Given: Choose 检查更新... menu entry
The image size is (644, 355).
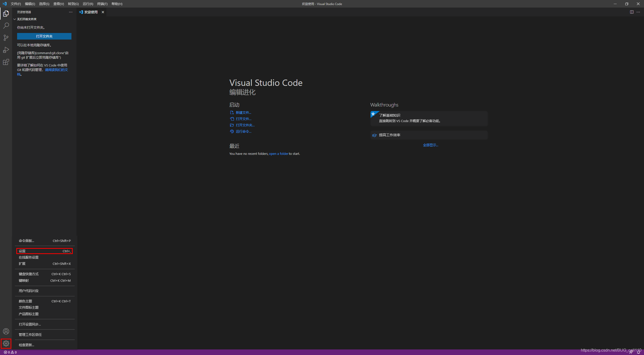Looking at the screenshot, I should pyautogui.click(x=45, y=345).
